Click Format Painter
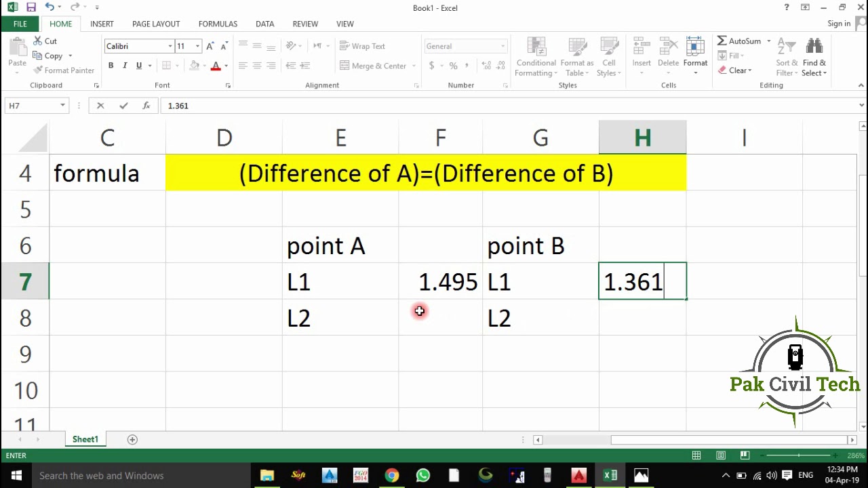This screenshot has height=488, width=868. (64, 70)
